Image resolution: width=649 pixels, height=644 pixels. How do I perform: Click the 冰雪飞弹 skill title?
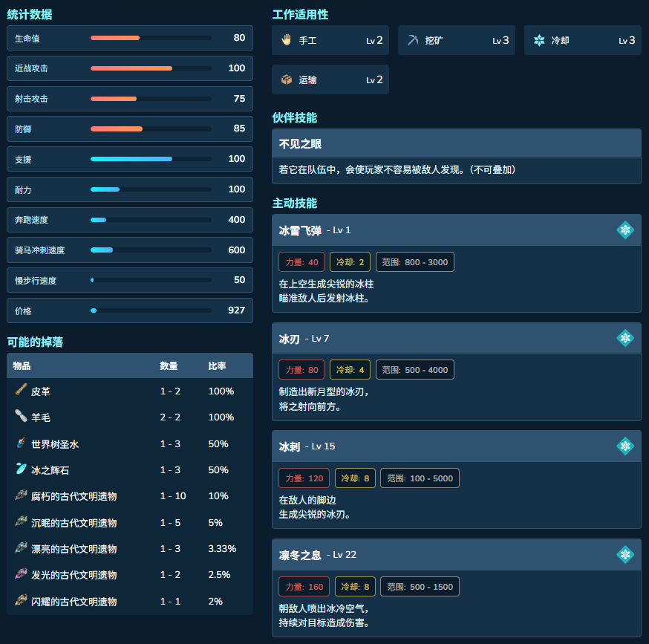(300, 230)
